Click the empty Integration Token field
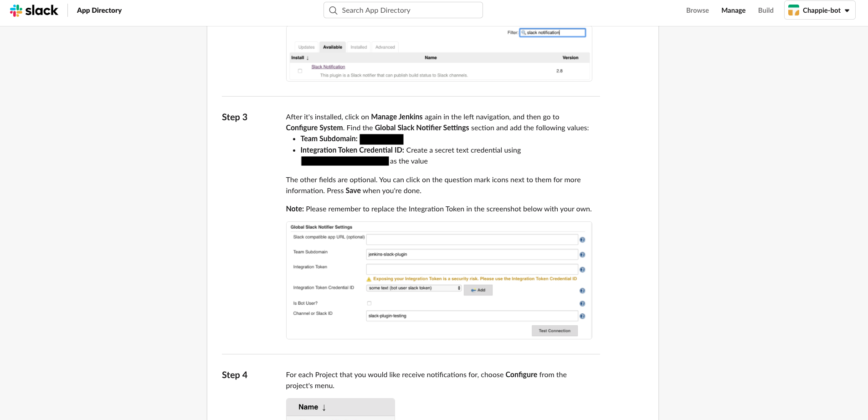 (x=472, y=269)
